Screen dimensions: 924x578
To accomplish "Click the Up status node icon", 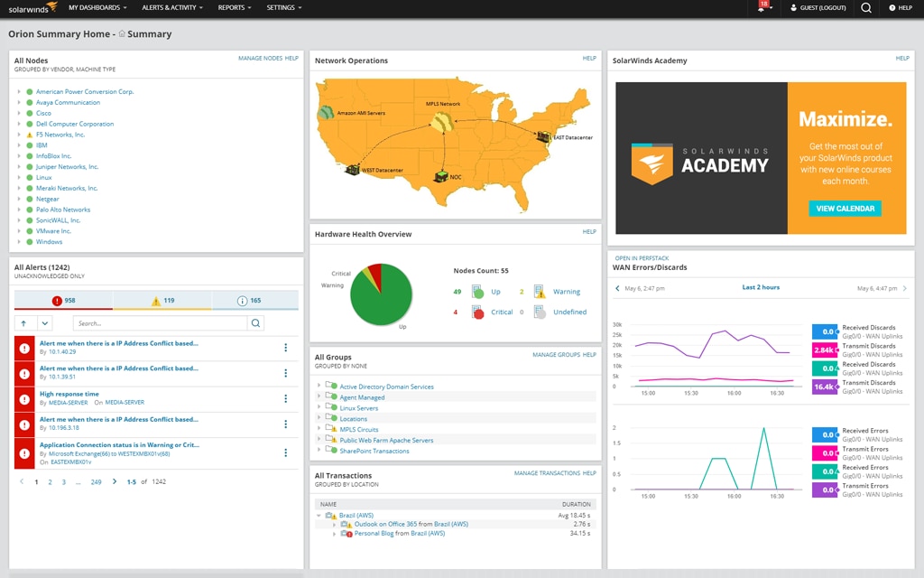I will tap(477, 292).
